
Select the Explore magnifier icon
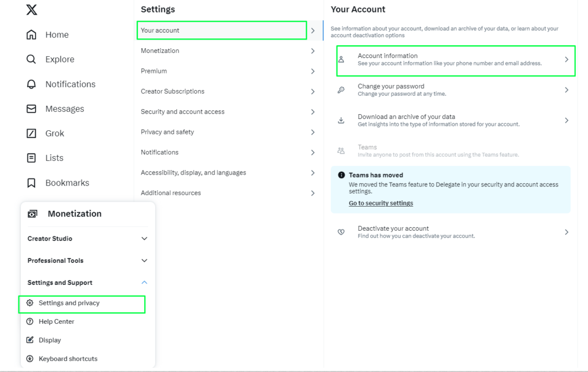31,59
